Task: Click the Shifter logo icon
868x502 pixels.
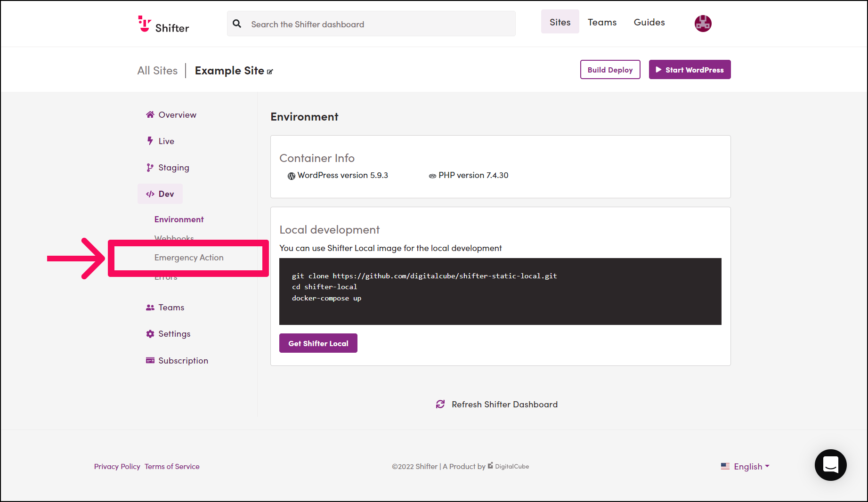Action: (144, 24)
